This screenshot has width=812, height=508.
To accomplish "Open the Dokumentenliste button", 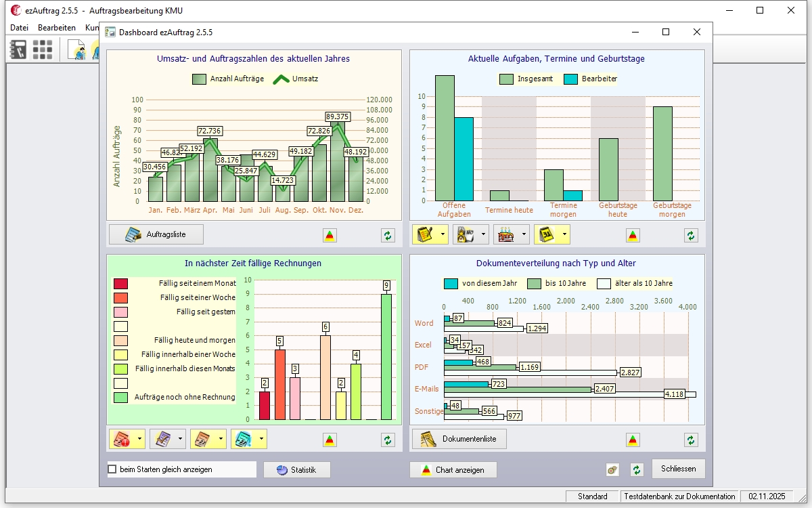I will pos(459,439).
